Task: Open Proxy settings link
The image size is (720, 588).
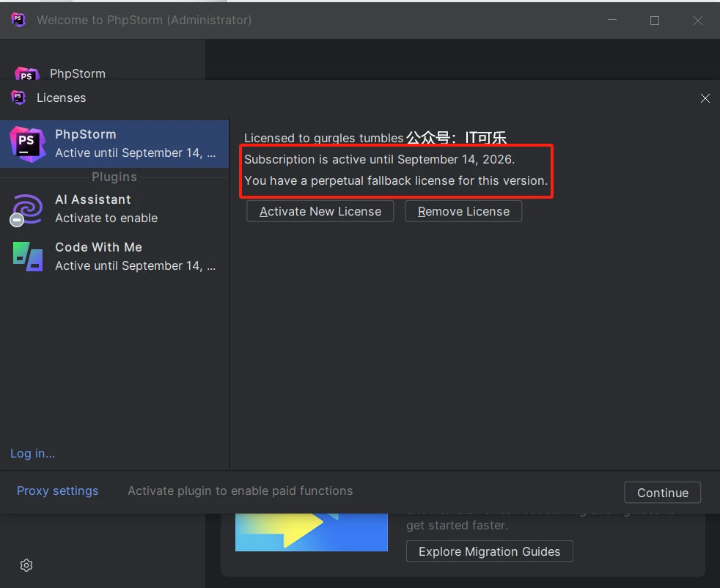Action: point(57,490)
